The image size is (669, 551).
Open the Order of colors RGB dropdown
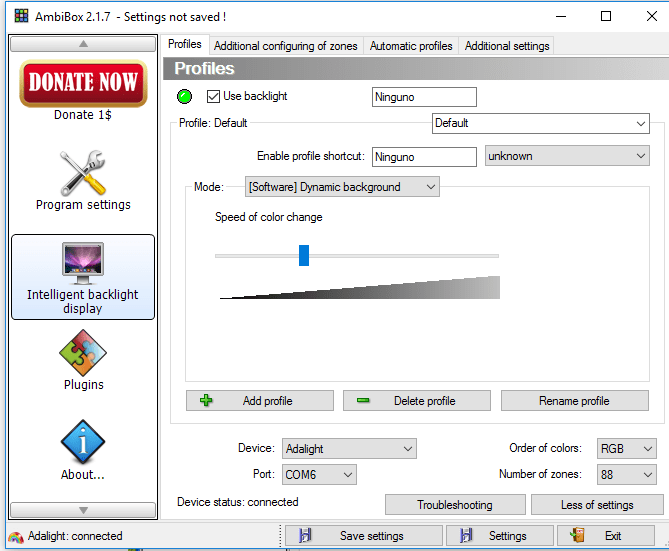point(626,449)
